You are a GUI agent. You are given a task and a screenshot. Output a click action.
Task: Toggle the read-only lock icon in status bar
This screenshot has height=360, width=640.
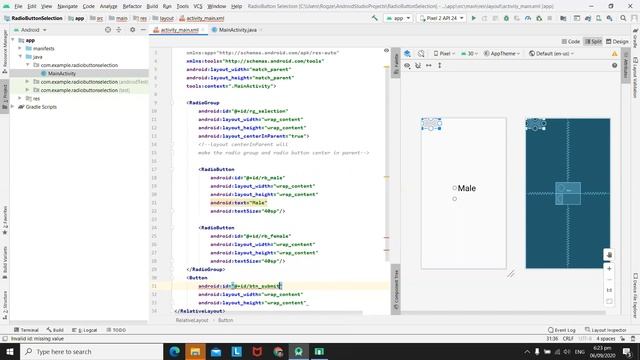623,339
